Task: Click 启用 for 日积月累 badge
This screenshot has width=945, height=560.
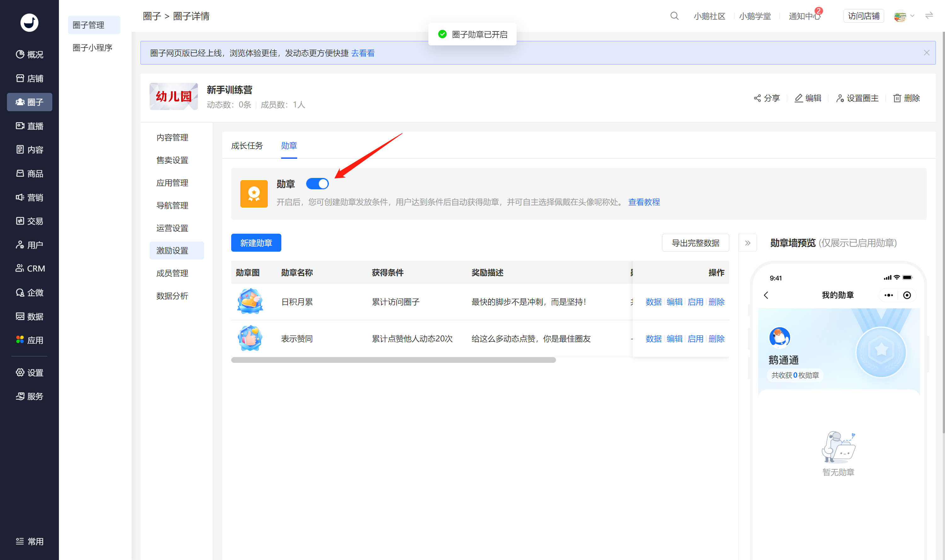Action: click(695, 302)
